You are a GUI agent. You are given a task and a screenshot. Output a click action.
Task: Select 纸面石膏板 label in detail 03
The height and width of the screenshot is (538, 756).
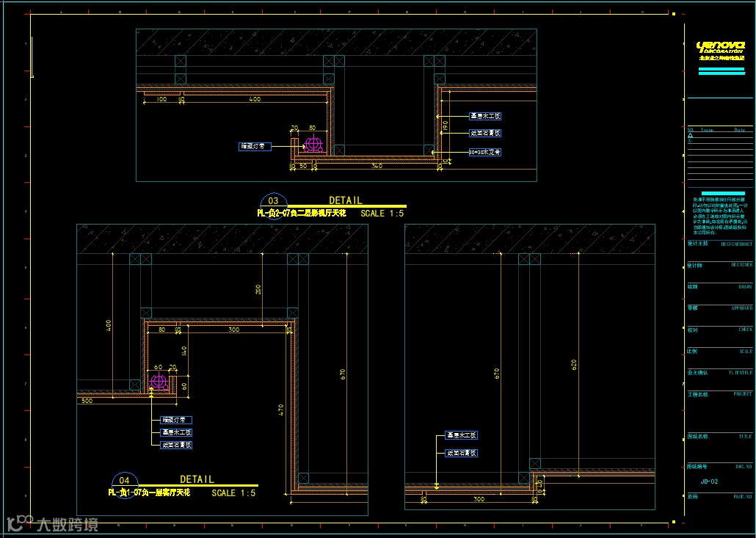click(485, 133)
